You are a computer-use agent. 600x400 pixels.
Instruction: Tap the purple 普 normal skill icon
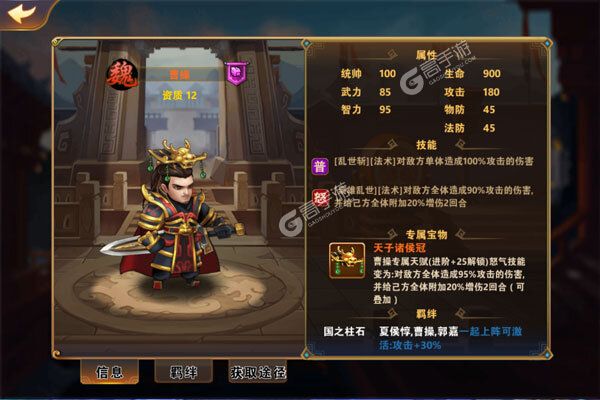[320, 166]
